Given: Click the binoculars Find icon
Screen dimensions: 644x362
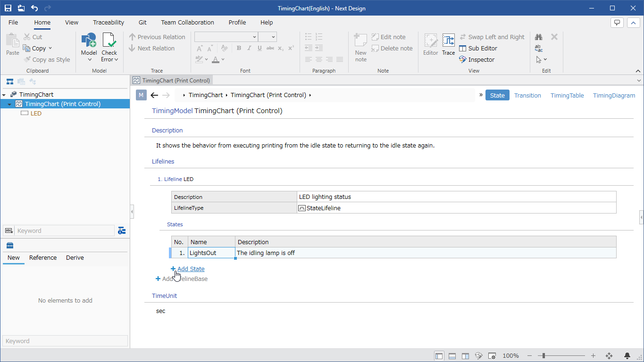Looking at the screenshot, I should (x=539, y=37).
